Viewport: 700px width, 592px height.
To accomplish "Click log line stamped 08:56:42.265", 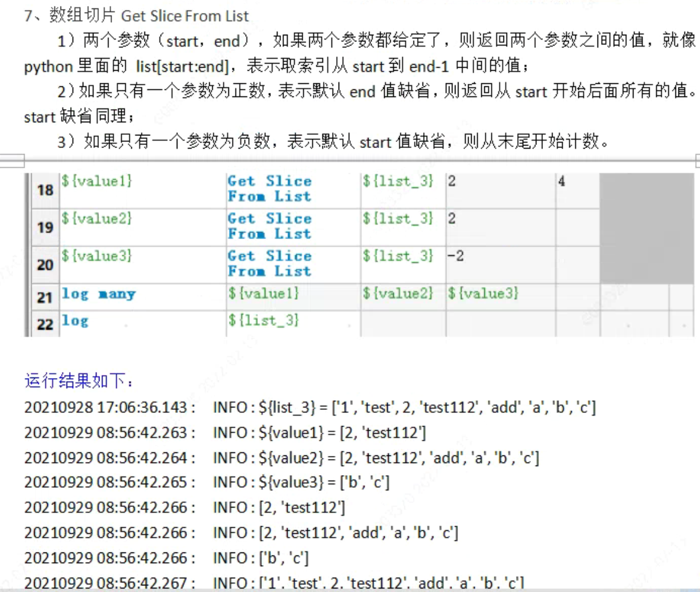I will click(207, 482).
